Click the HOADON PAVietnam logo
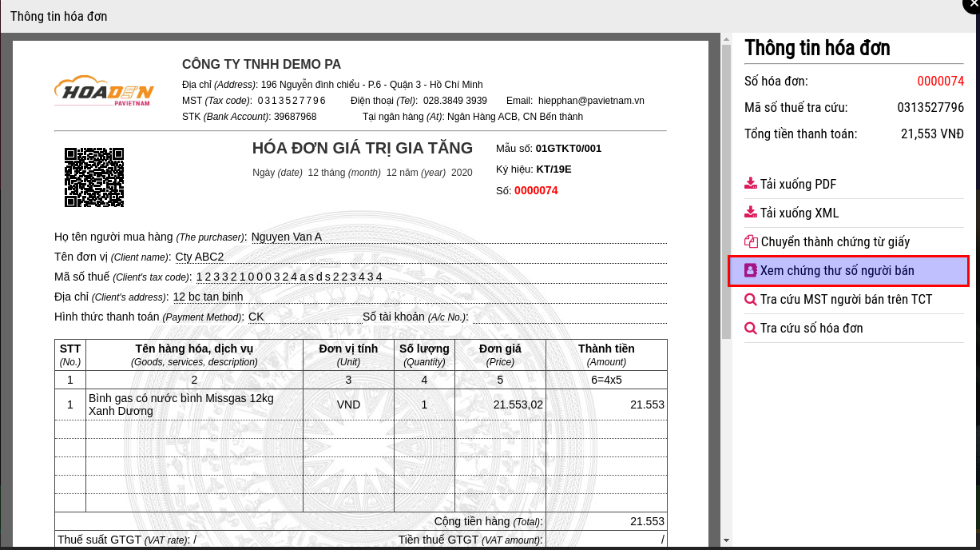This screenshot has height=550, width=980. coord(104,91)
